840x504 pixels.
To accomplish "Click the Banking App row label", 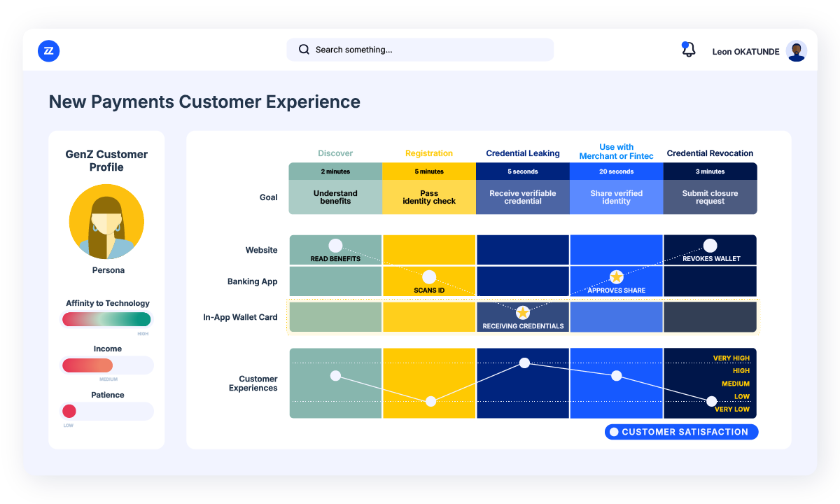I will [253, 281].
